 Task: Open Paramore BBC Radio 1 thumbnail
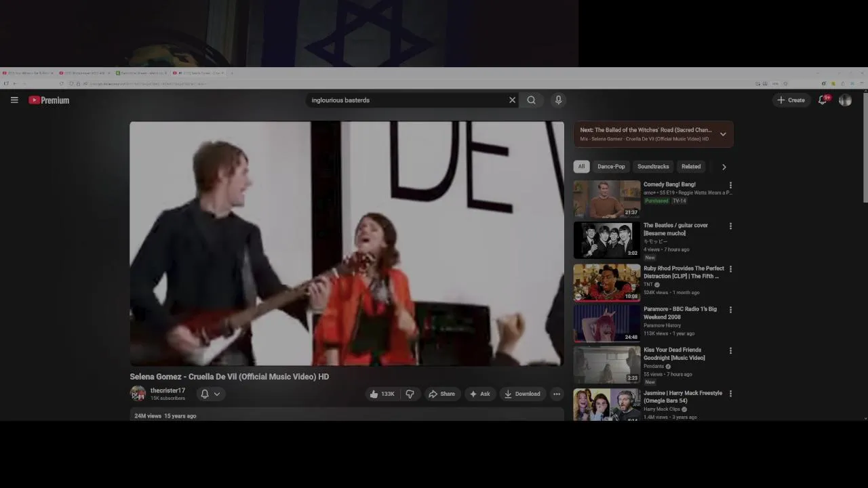pyautogui.click(x=607, y=323)
